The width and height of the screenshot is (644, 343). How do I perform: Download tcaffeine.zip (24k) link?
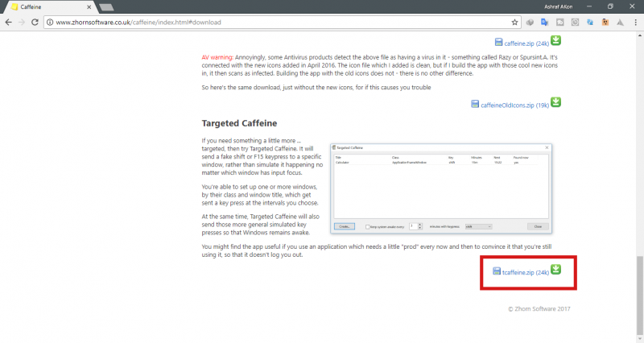(526, 272)
